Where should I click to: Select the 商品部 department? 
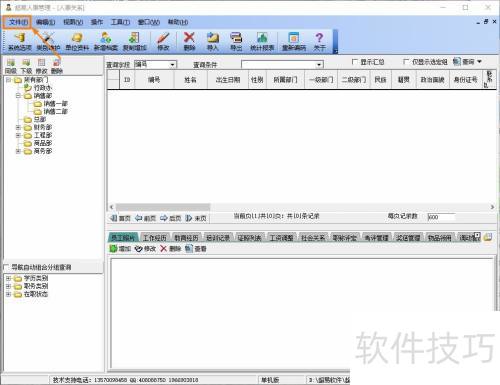tap(43, 143)
